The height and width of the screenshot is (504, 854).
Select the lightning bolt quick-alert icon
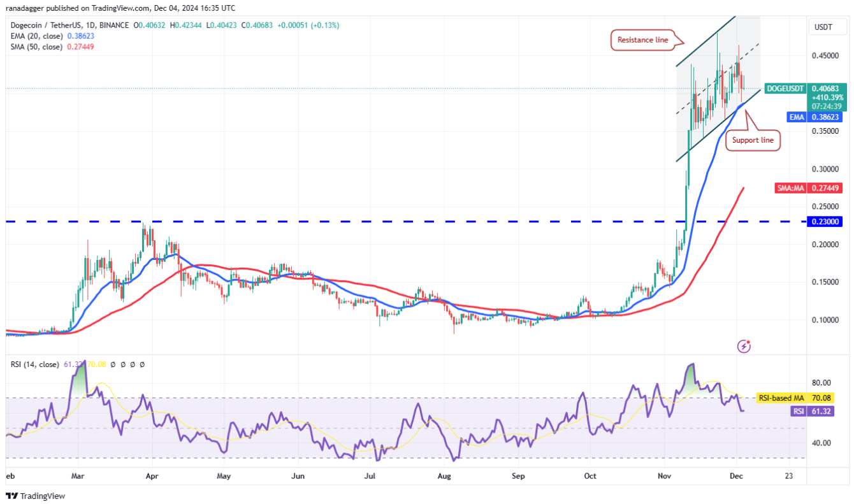[743, 346]
